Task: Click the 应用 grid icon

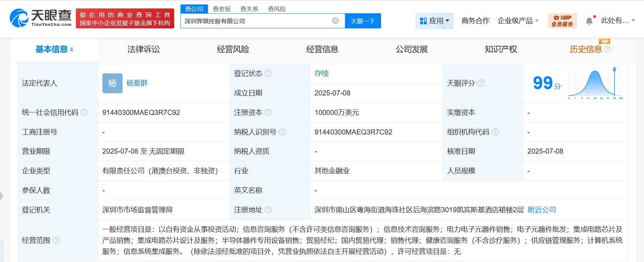Action: [423, 21]
